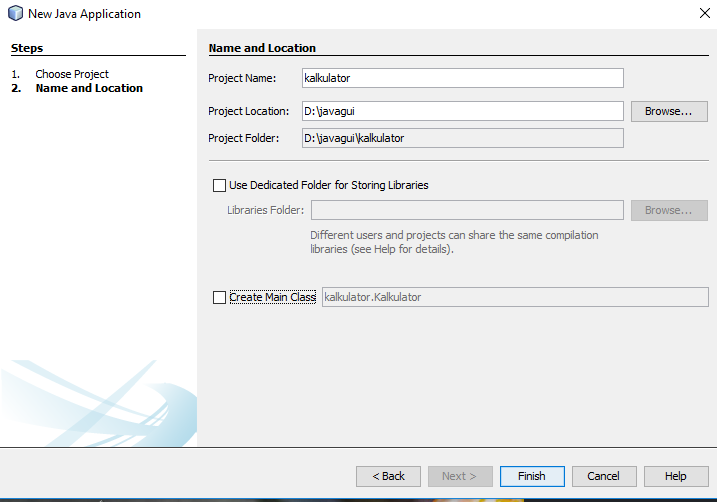Click the Project Name: label
The height and width of the screenshot is (502, 717).
[x=242, y=78]
